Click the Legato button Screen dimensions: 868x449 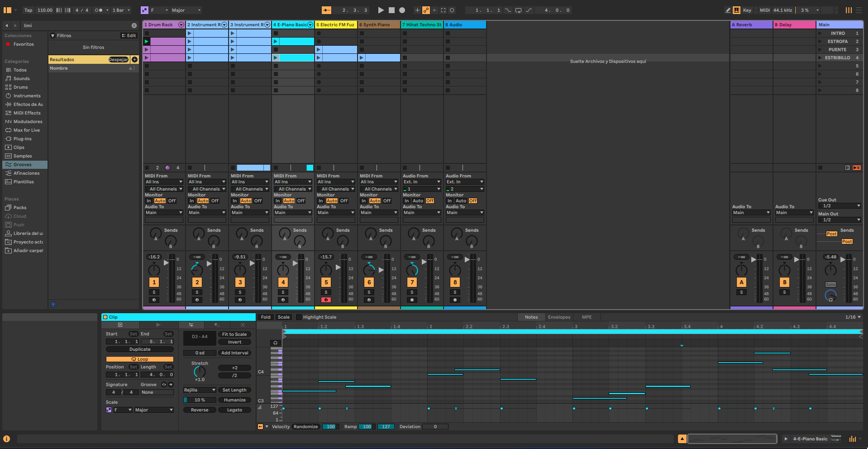[x=234, y=410]
